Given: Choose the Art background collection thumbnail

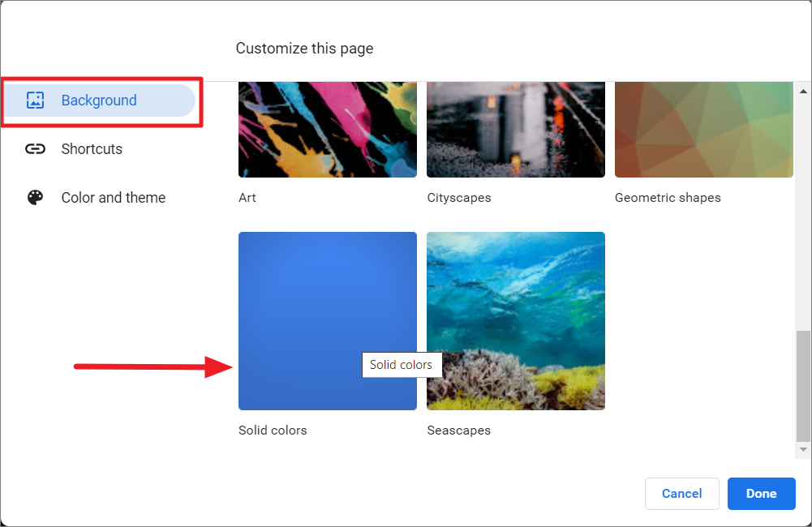Looking at the screenshot, I should (327, 130).
